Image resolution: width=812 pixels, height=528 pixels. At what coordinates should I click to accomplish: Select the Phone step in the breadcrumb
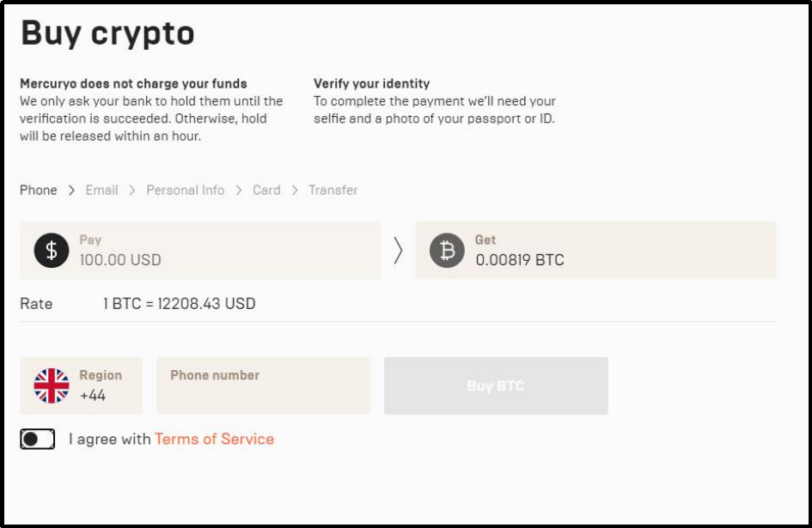(x=39, y=191)
